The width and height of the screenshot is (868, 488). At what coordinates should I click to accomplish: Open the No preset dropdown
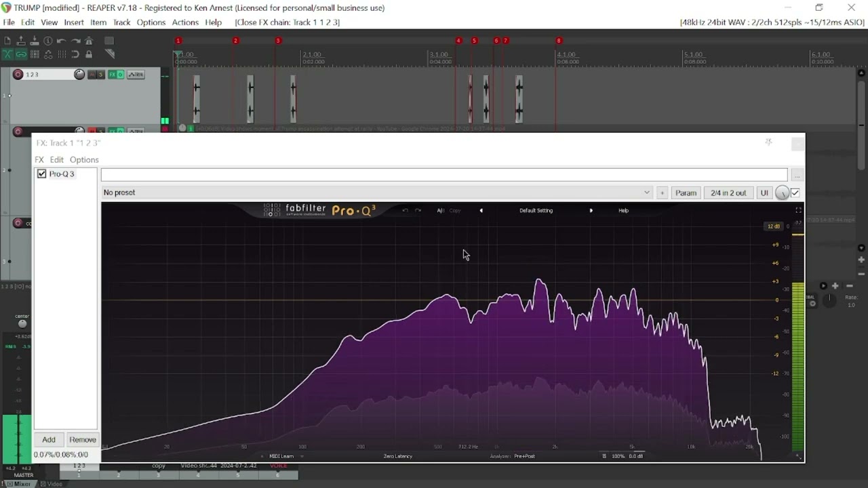pos(376,192)
